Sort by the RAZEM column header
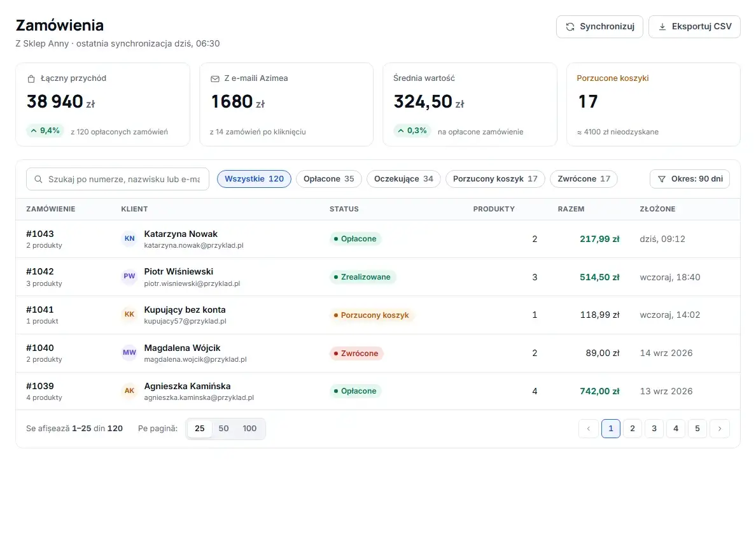This screenshot has width=756, height=535. coord(571,209)
